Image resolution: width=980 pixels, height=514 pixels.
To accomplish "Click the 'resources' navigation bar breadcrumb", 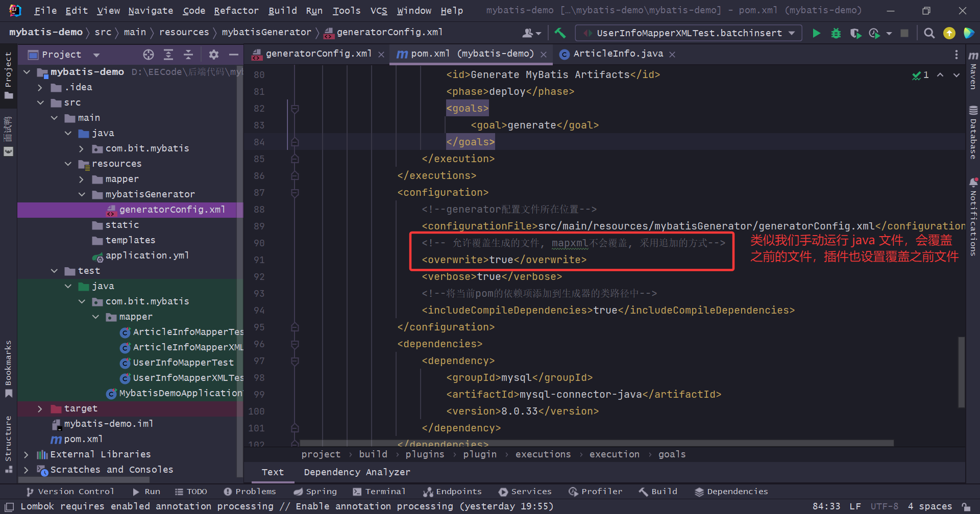I will click(x=184, y=32).
